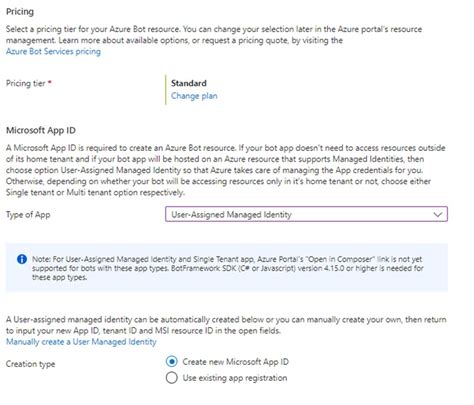Click the Open in Composer note banner text

[x=227, y=268]
